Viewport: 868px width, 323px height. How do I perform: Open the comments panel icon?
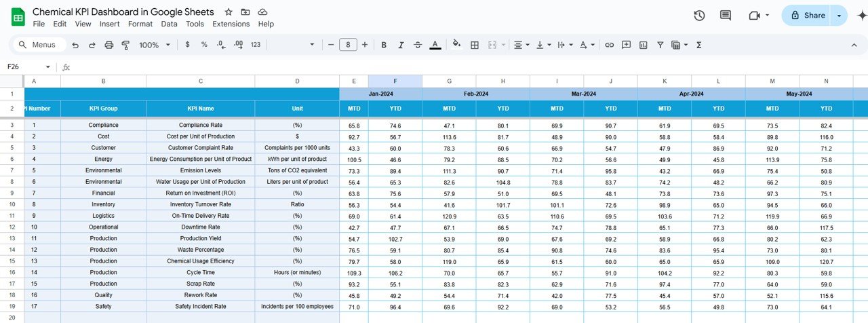[726, 16]
